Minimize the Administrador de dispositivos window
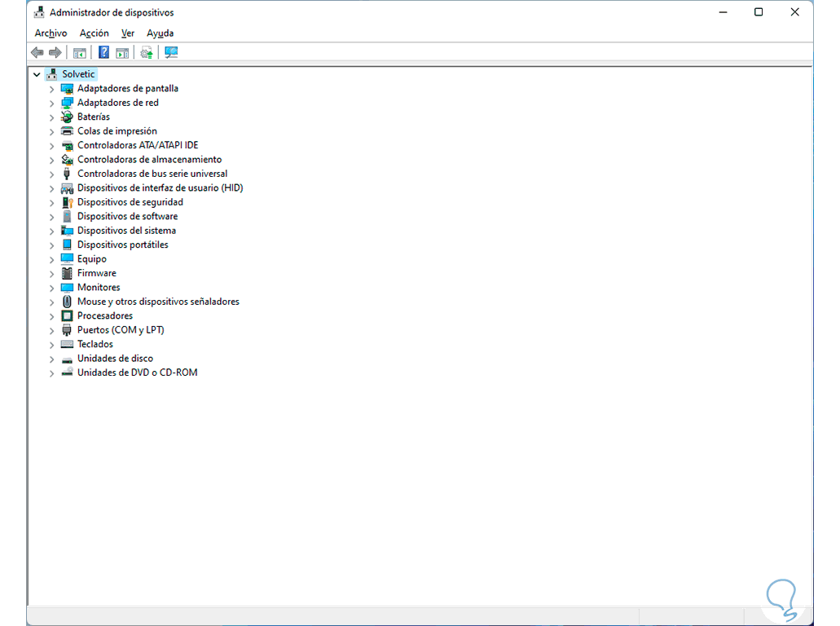The height and width of the screenshot is (626, 840). tap(723, 11)
